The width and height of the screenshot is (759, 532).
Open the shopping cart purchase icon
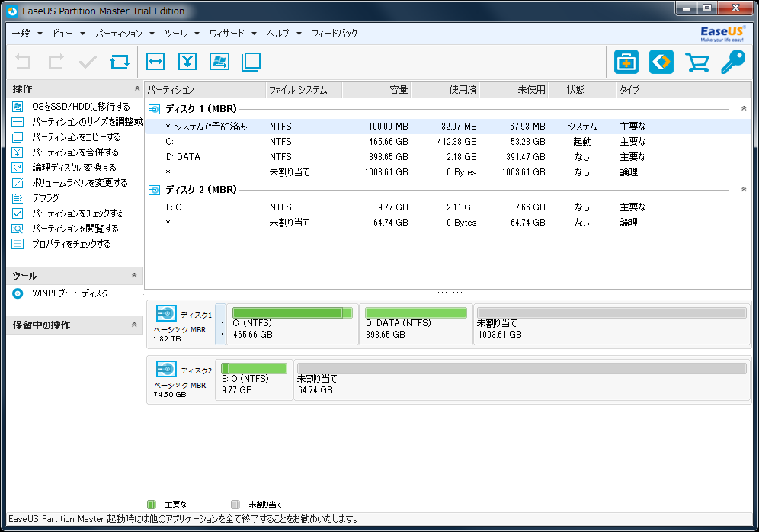pos(697,62)
